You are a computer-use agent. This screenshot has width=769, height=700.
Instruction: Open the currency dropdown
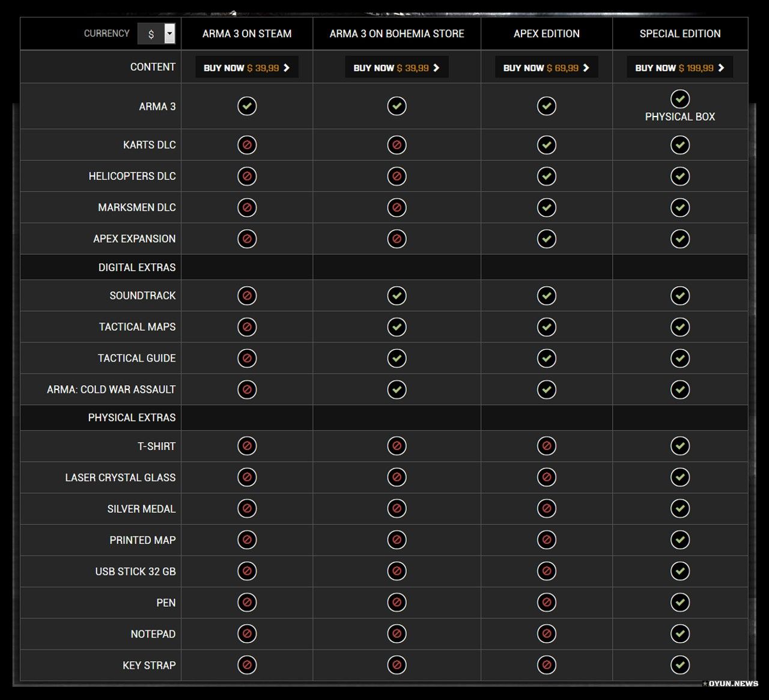coord(156,34)
